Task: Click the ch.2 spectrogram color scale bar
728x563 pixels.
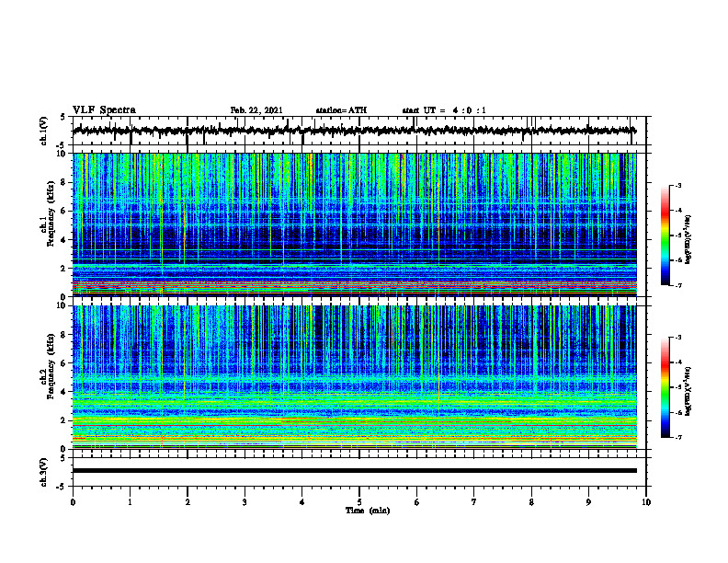Action: click(x=665, y=387)
